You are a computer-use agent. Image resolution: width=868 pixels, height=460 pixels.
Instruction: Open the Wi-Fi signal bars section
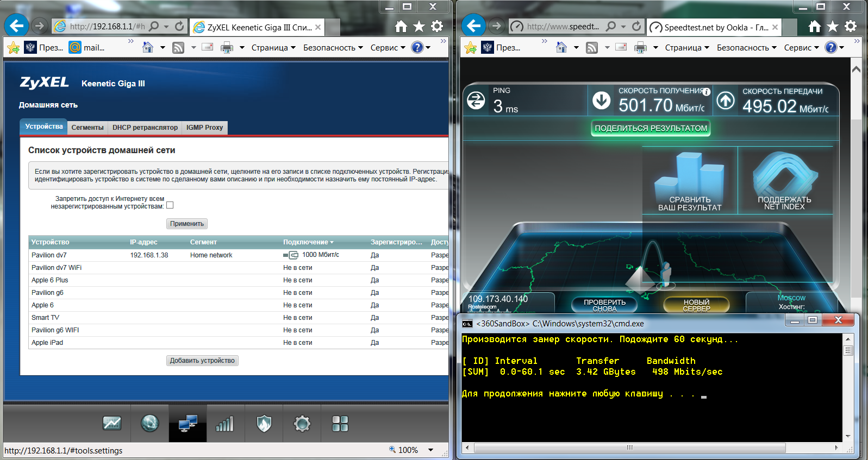(225, 423)
